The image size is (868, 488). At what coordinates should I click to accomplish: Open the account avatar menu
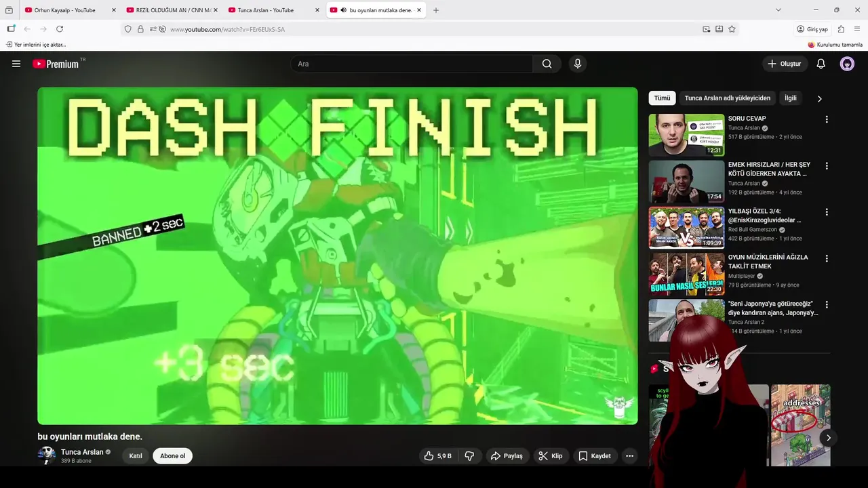[x=847, y=64]
